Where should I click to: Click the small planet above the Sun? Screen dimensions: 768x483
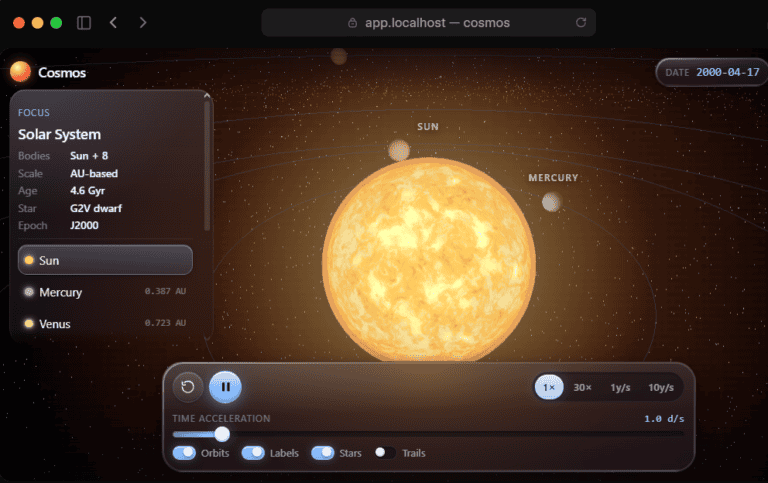coord(399,150)
